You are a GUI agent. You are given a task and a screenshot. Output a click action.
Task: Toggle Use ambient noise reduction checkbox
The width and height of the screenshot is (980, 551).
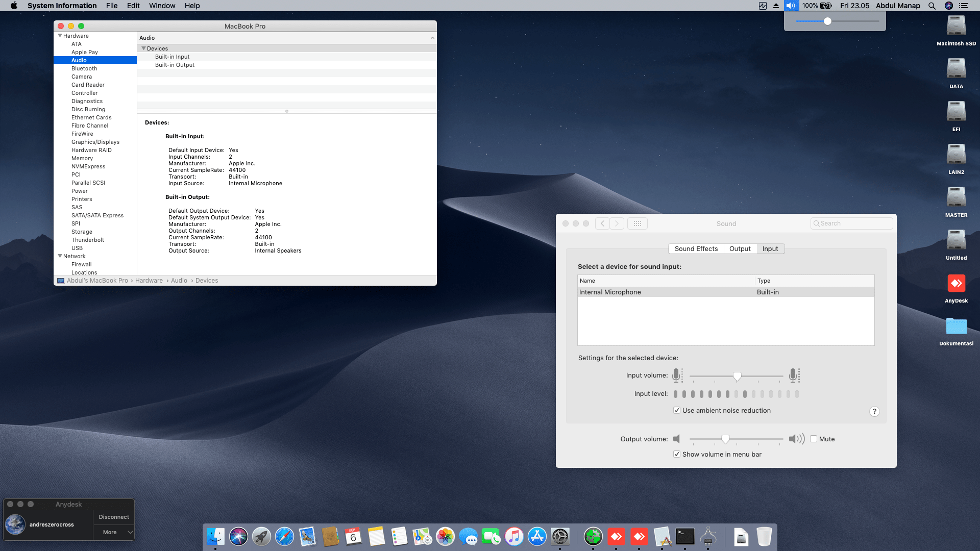pos(677,410)
